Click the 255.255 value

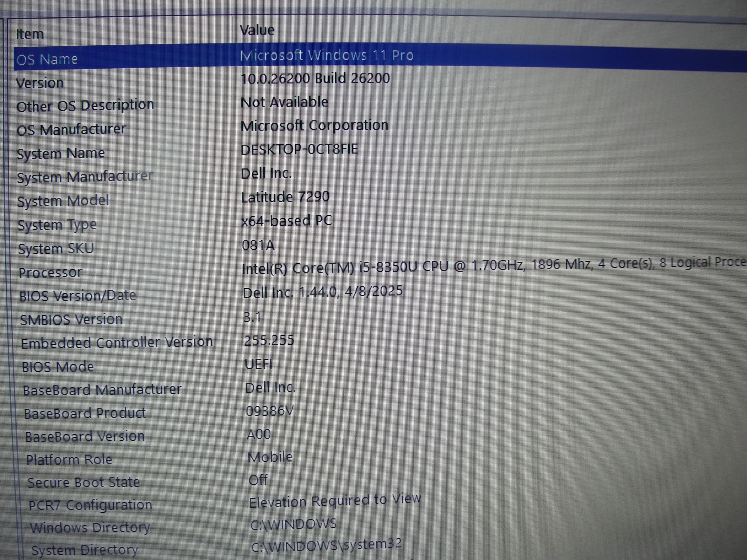tap(269, 340)
